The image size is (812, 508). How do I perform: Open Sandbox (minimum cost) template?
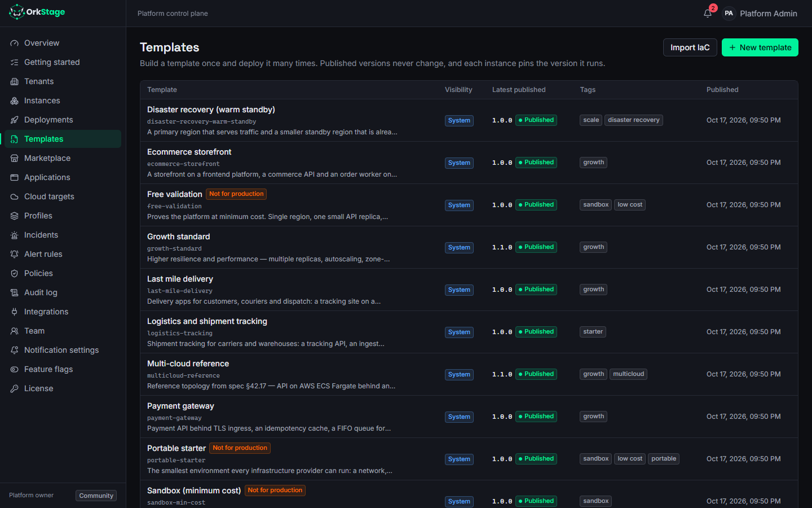click(x=194, y=491)
